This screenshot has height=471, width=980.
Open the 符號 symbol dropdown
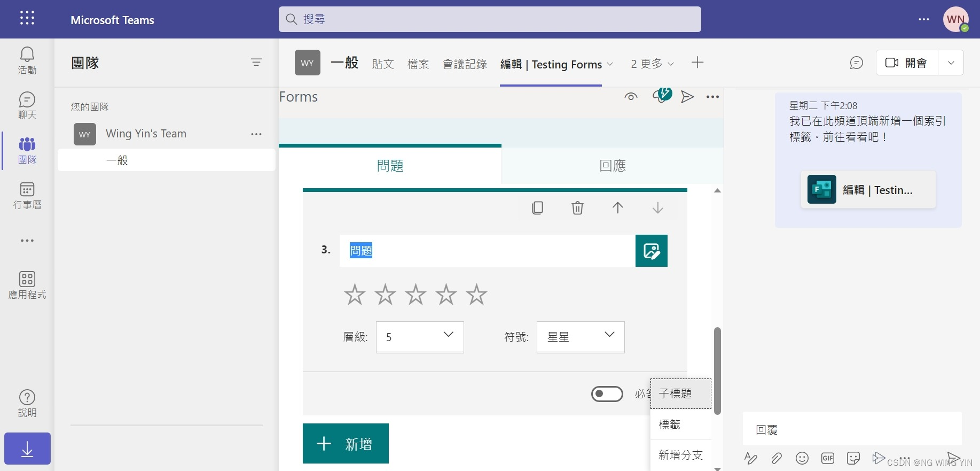click(581, 337)
